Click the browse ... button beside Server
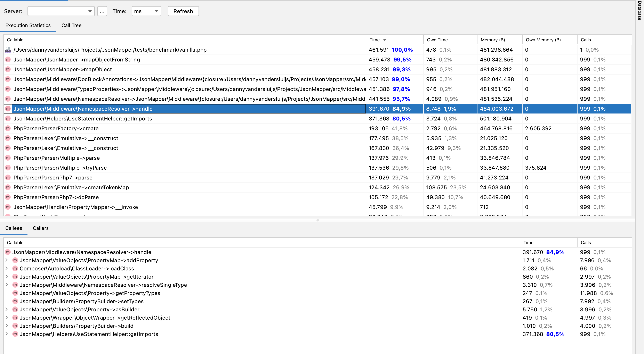This screenshot has height=354, width=644. point(102,11)
